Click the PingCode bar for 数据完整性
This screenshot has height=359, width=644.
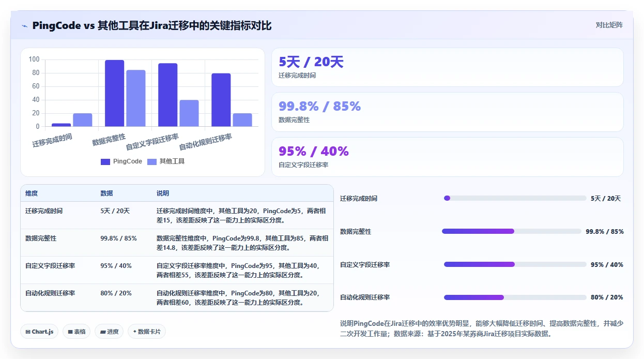pyautogui.click(x=115, y=93)
